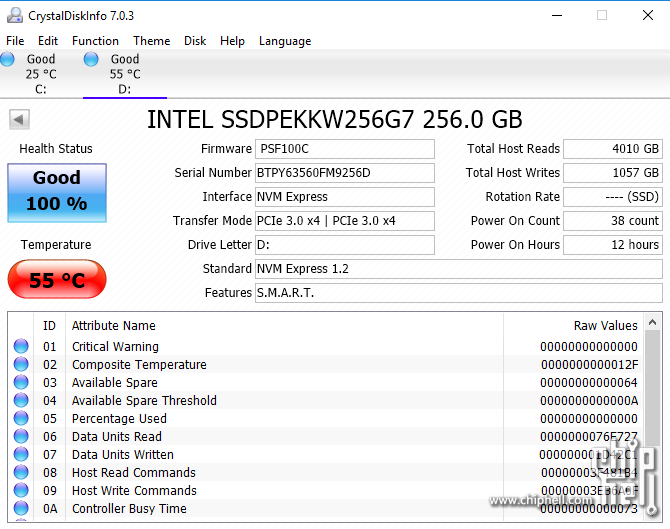Click the status orb for Percentage Used row
Screen dimensions: 670x529
coord(21,418)
